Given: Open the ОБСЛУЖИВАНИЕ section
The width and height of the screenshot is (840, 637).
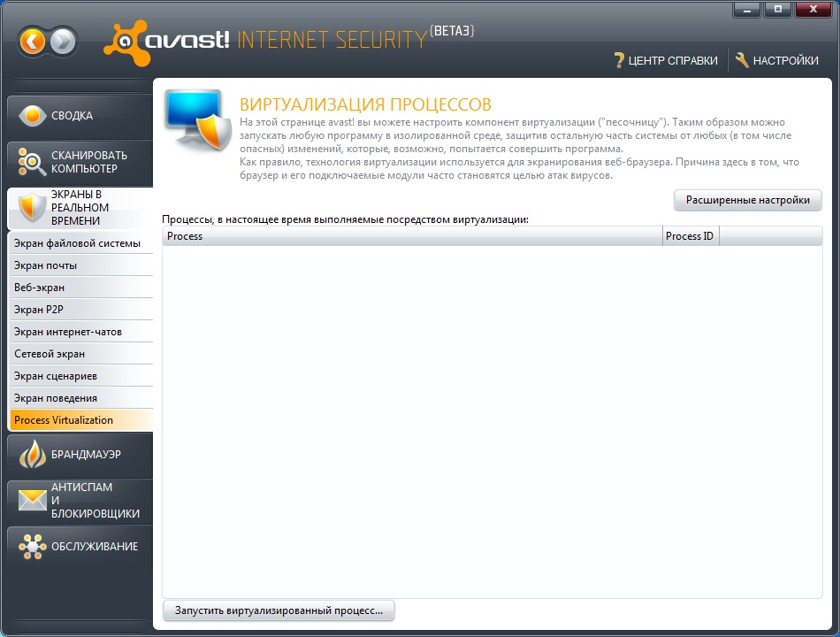Looking at the screenshot, I should [80, 547].
